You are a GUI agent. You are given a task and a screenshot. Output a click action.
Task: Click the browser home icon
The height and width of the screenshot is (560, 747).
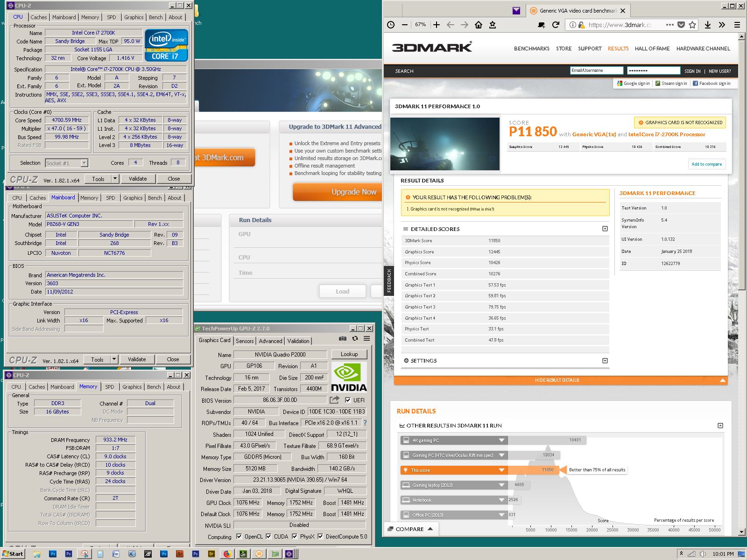tap(479, 25)
